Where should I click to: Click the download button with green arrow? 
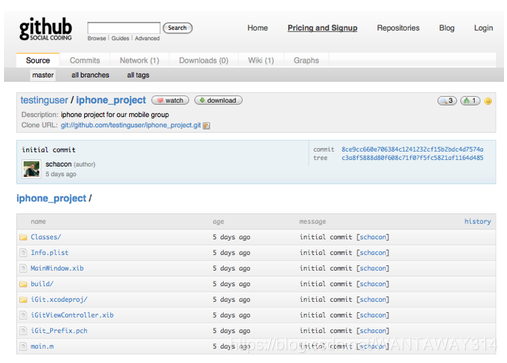point(218,100)
